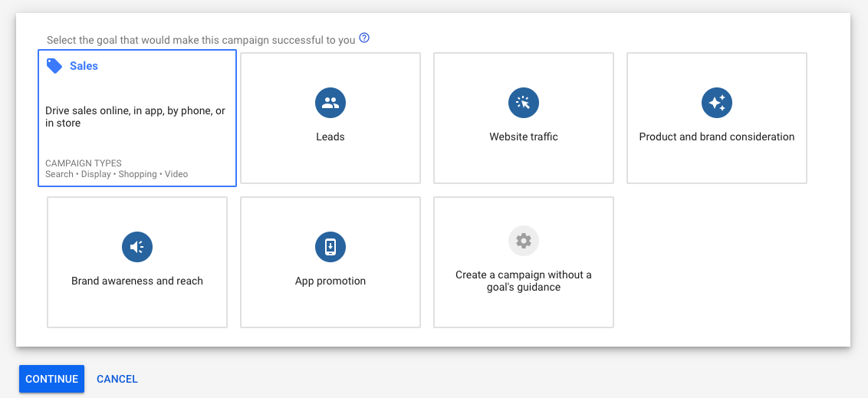Select the App promotion phone icon
This screenshot has width=868, height=398.
(x=330, y=247)
